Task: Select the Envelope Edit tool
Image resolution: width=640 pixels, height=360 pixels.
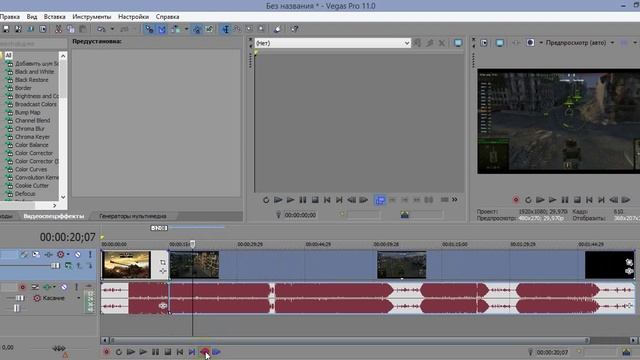Action: coord(237,29)
